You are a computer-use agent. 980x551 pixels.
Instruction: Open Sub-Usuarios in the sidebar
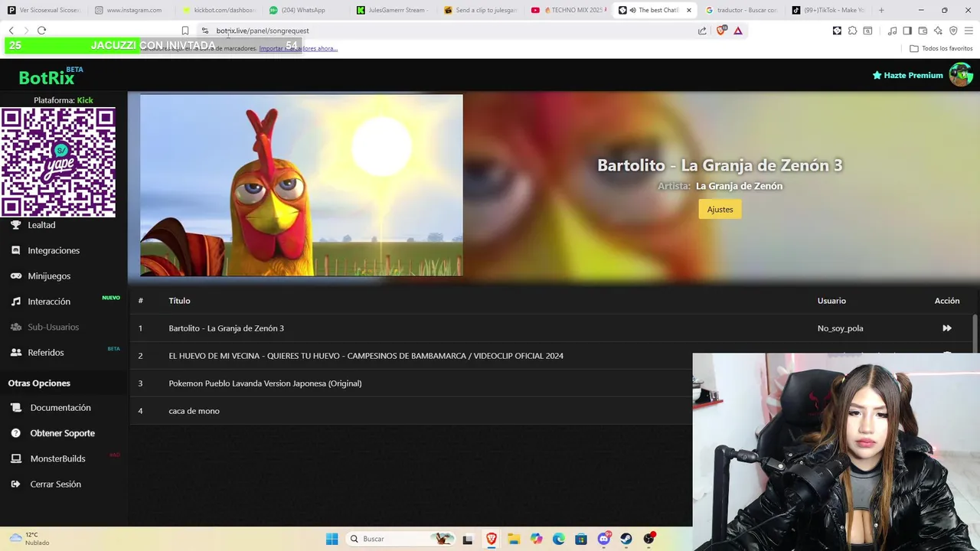[54, 327]
